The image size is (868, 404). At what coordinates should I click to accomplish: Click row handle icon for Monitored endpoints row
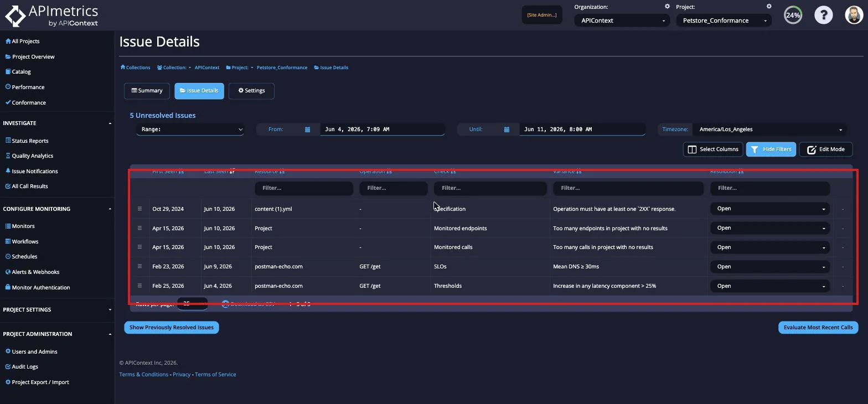point(139,228)
